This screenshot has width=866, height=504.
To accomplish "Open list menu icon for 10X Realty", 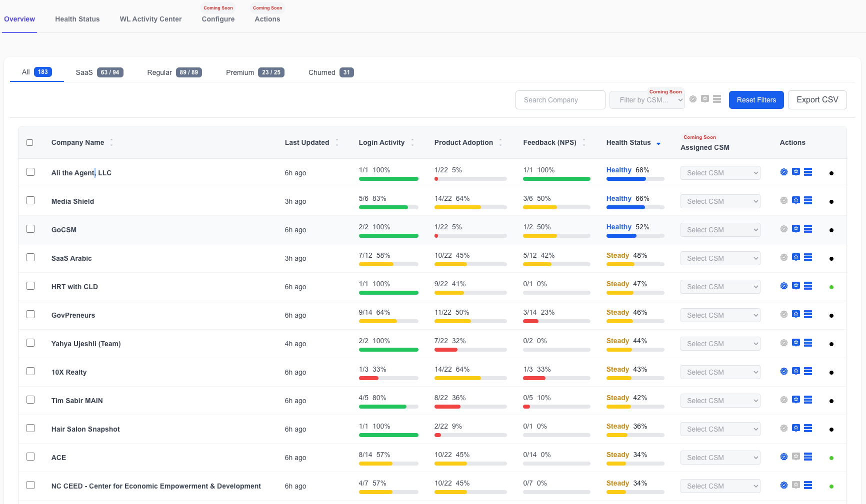I will point(808,371).
